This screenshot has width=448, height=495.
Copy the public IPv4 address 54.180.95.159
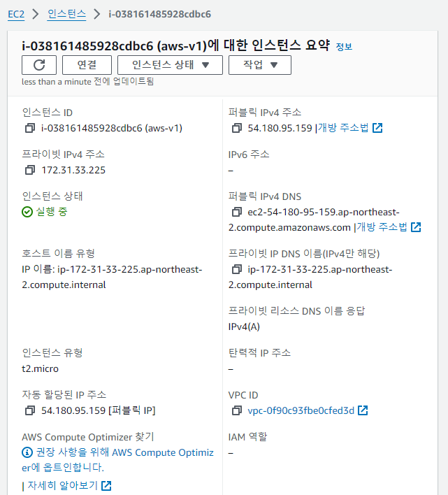[x=237, y=128]
